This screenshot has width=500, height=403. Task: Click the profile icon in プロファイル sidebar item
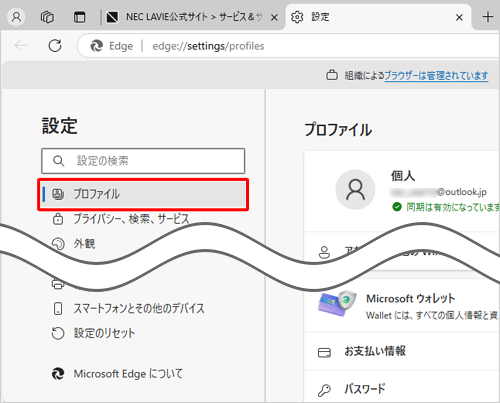[58, 194]
